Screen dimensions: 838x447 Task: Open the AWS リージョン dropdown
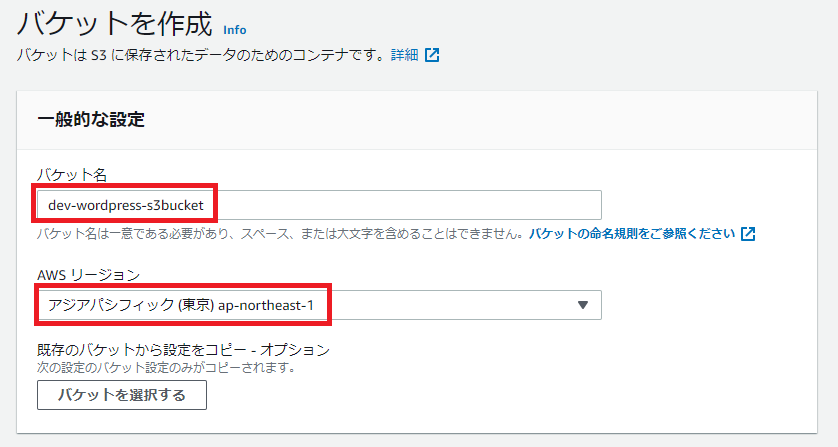pyautogui.click(x=319, y=305)
